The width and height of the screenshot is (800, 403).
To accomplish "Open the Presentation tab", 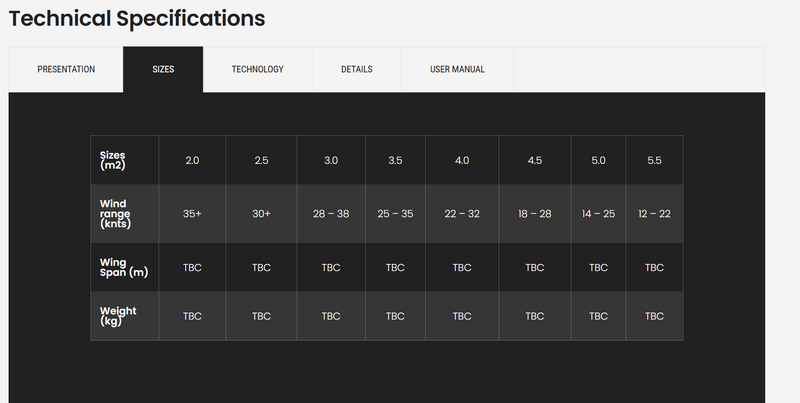I will (66, 69).
